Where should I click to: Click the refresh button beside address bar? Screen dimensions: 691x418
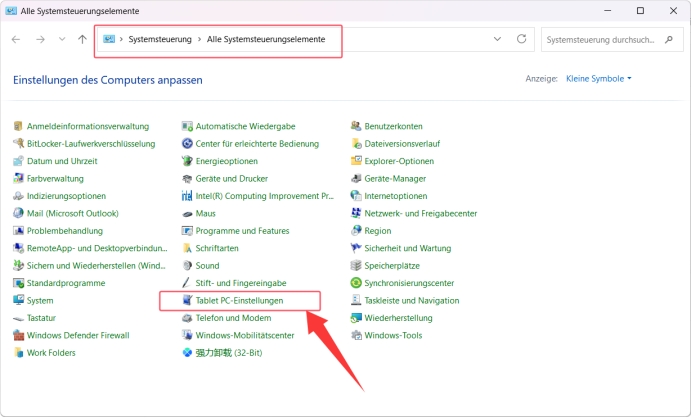tap(521, 39)
